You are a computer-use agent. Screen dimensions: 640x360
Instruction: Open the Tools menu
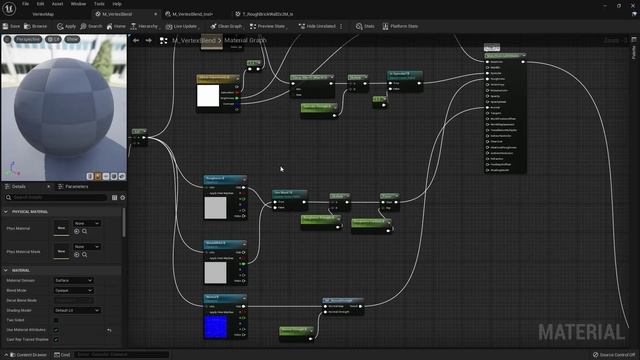[x=99, y=4]
